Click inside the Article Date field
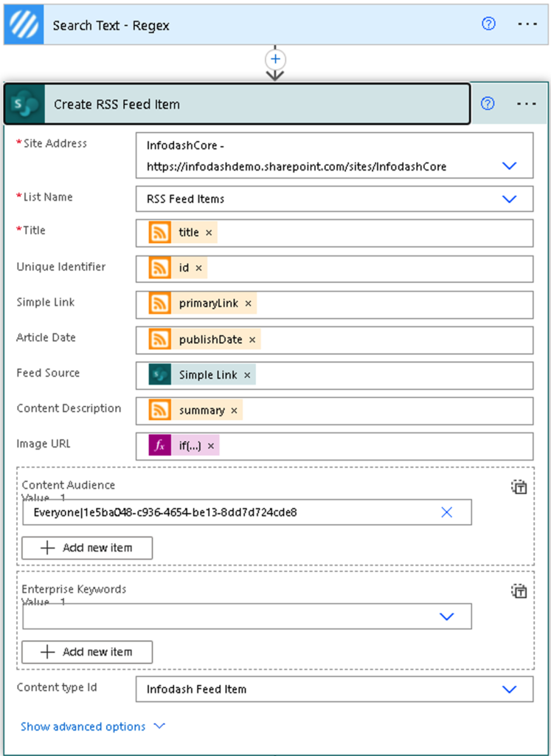Screen dimensions: 551x756 [334, 340]
